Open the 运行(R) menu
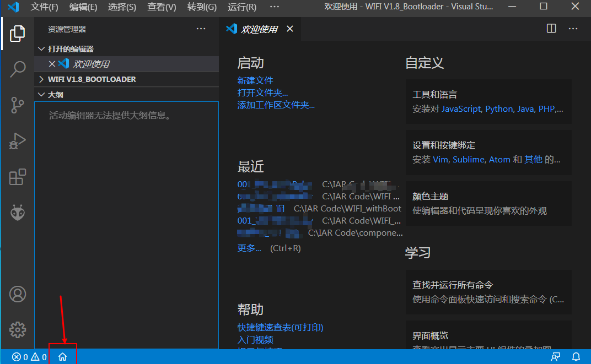 (x=241, y=7)
